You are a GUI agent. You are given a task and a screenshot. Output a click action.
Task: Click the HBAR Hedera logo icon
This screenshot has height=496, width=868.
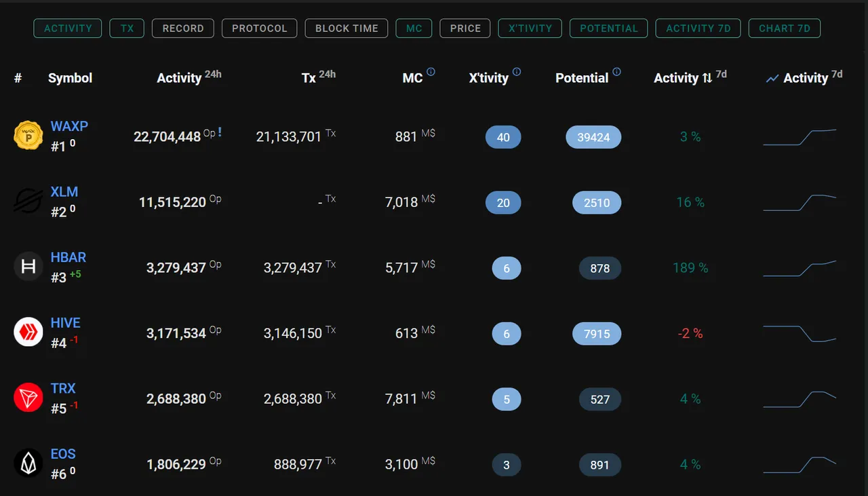[28, 267]
